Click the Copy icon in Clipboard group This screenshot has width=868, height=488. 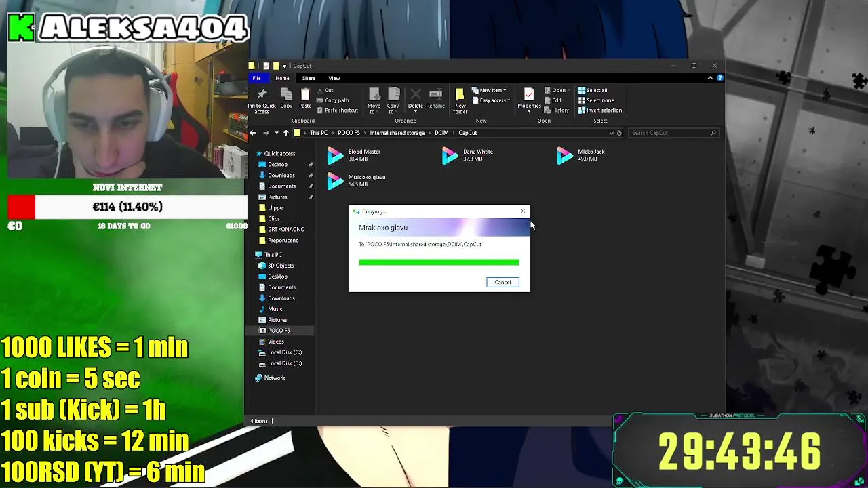286,94
